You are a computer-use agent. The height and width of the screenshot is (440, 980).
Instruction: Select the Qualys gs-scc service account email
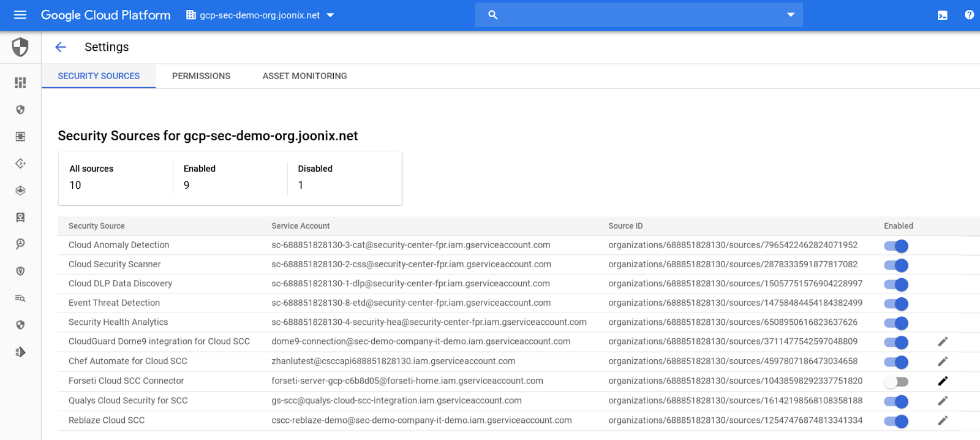[x=397, y=401]
